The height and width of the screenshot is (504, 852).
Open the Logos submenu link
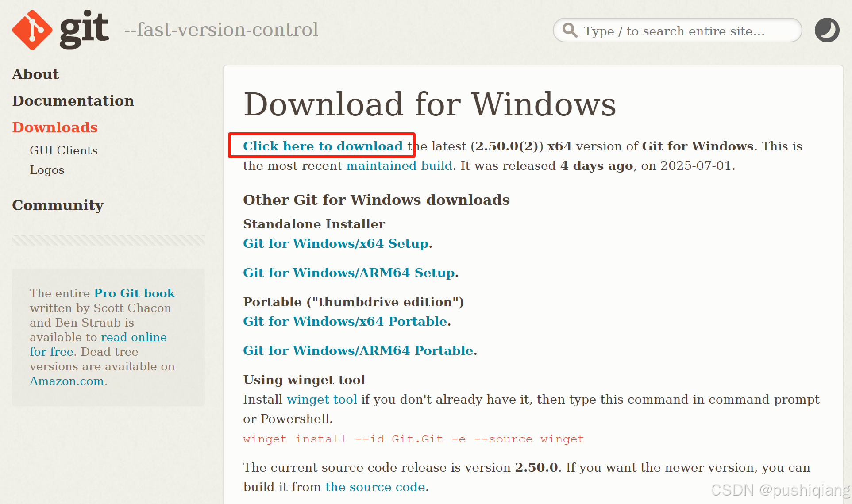coord(47,170)
